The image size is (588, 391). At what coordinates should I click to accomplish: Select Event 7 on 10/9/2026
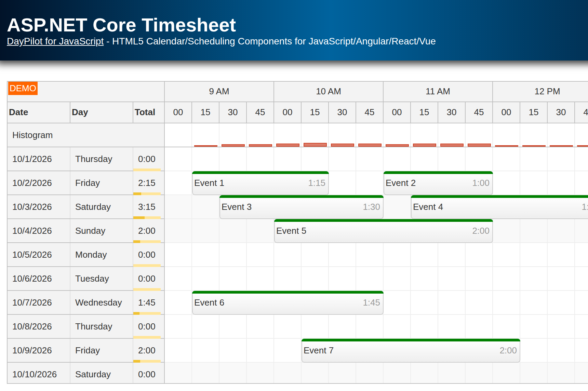(411, 350)
